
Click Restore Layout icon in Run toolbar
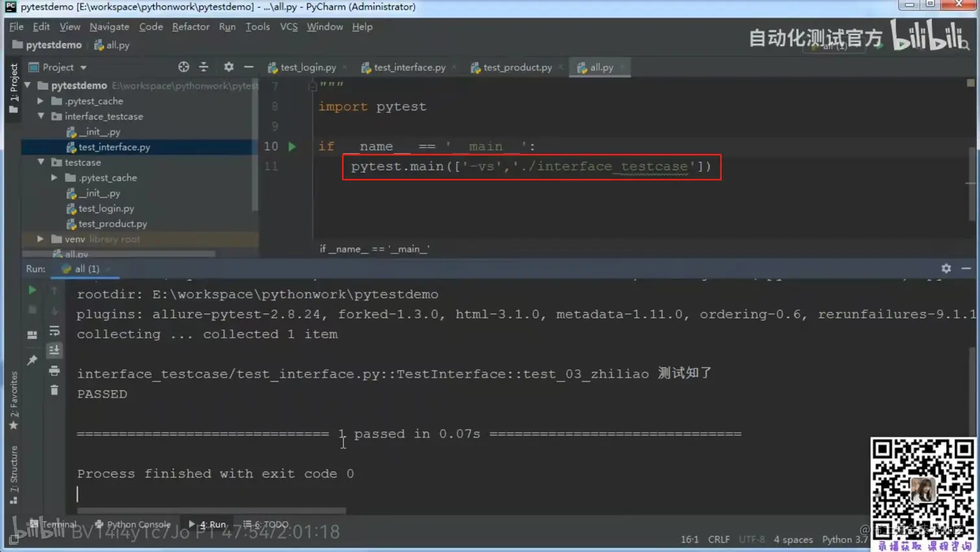tap(32, 335)
